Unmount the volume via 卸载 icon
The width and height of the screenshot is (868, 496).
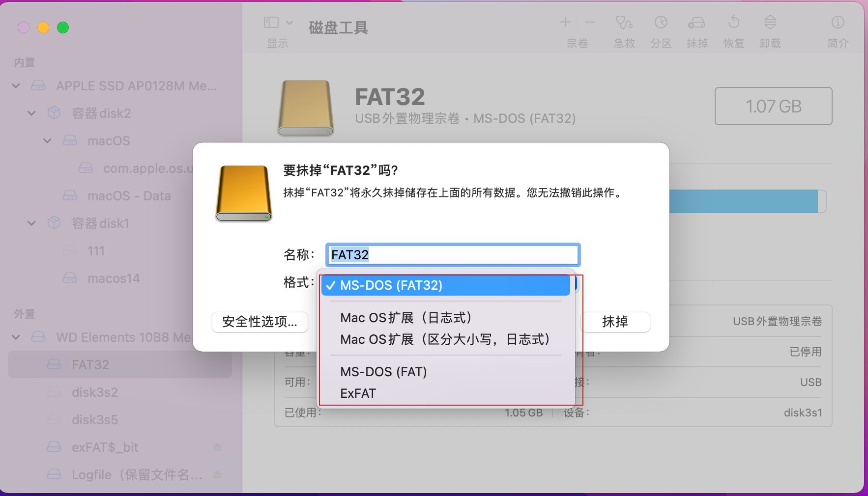coord(770,29)
